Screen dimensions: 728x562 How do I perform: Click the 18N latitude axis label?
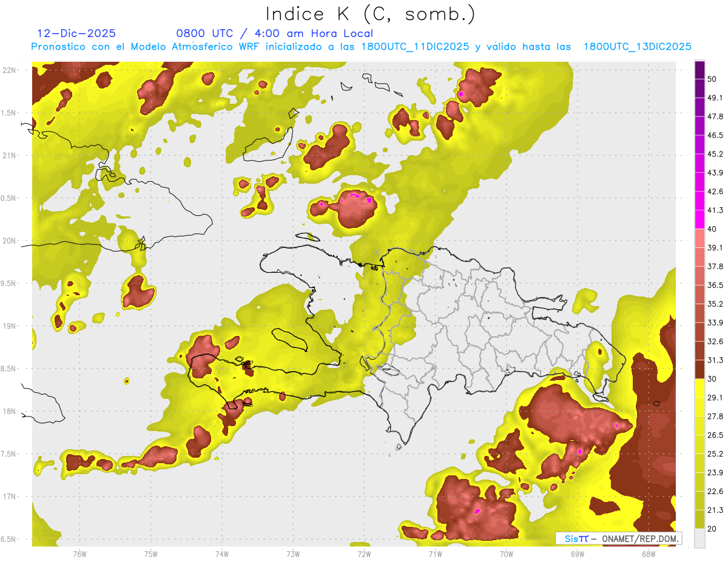[10, 411]
